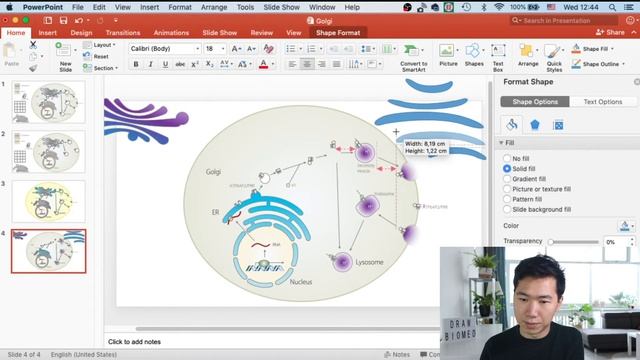Apply superscript formatting

tap(195, 64)
